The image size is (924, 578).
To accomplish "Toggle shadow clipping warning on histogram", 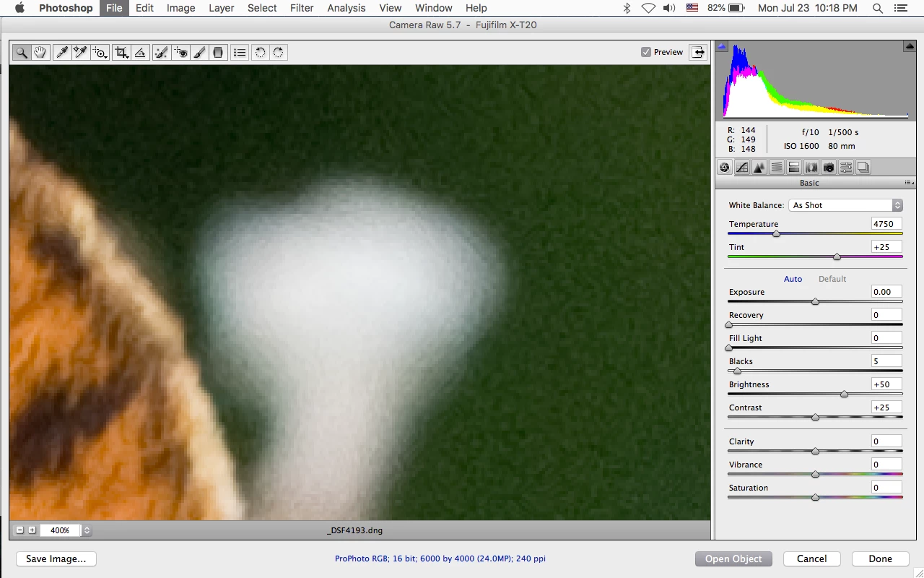I will 722,46.
